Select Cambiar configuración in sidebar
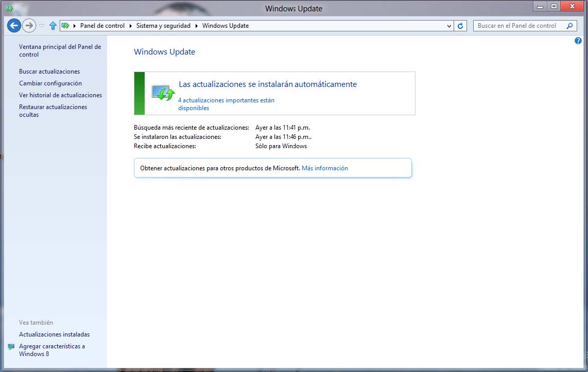 [50, 83]
